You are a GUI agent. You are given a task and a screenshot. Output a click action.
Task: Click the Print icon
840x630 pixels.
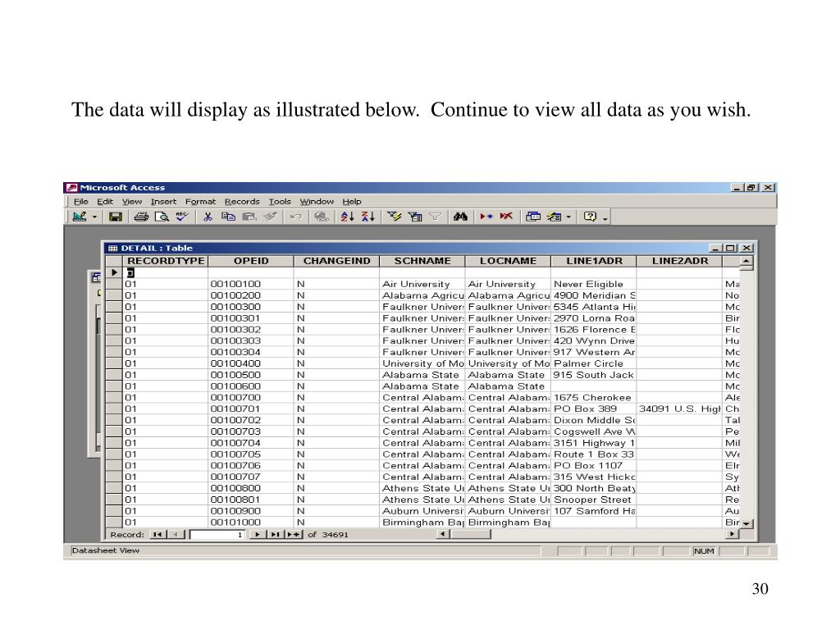pos(141,217)
